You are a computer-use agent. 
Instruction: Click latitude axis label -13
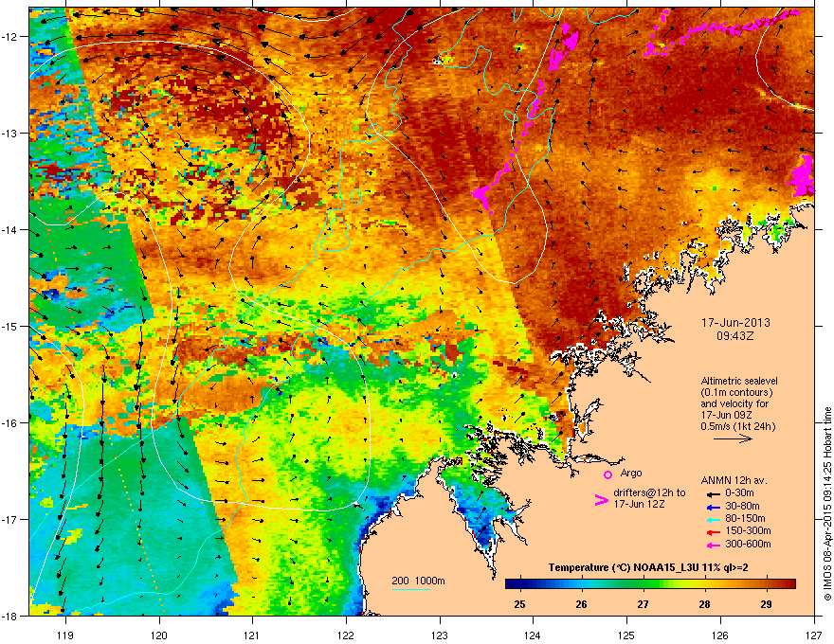pos(10,134)
